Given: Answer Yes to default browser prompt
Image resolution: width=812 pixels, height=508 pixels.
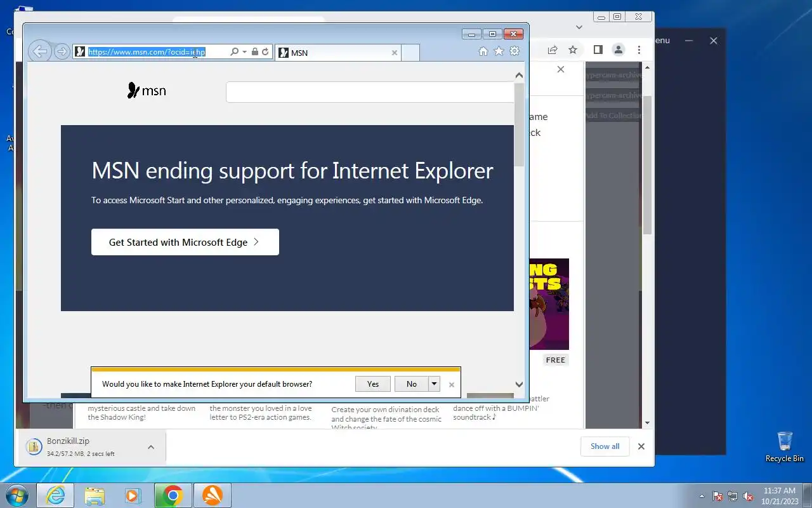Looking at the screenshot, I should tap(373, 384).
